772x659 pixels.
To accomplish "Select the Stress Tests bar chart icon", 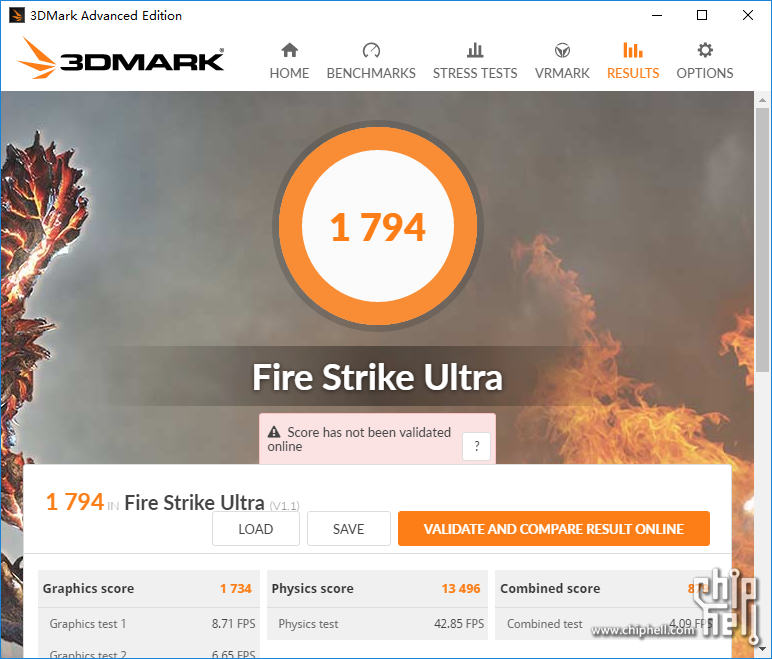I will [x=475, y=50].
